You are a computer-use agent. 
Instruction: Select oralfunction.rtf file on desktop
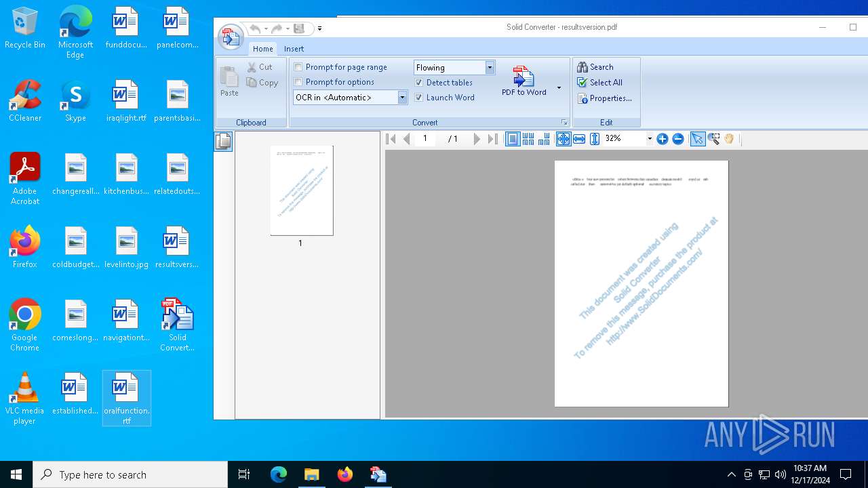click(126, 399)
